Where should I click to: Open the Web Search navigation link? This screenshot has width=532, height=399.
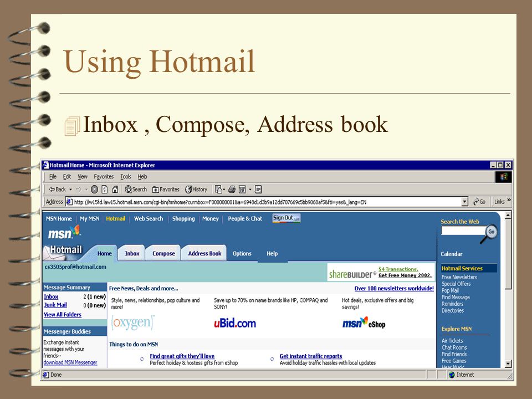tap(149, 218)
